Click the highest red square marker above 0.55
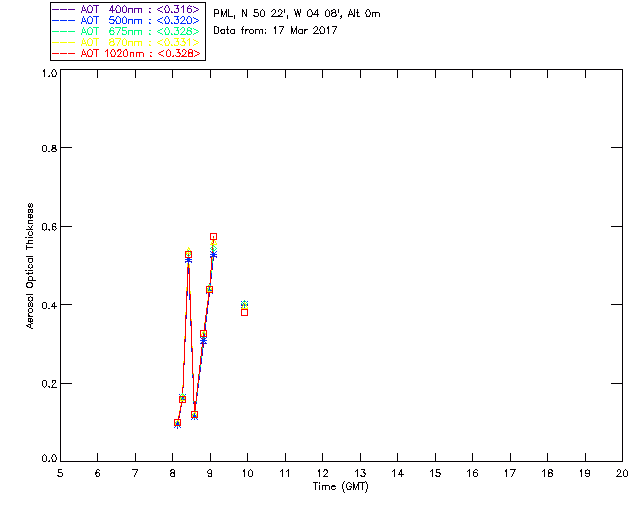 click(213, 236)
